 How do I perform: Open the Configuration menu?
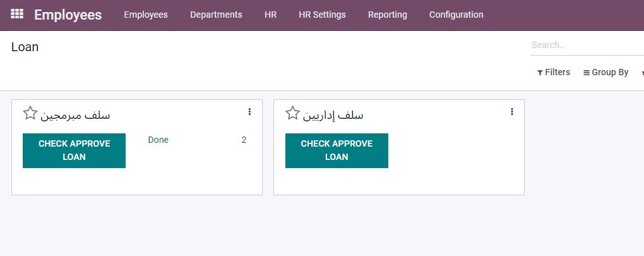point(456,15)
